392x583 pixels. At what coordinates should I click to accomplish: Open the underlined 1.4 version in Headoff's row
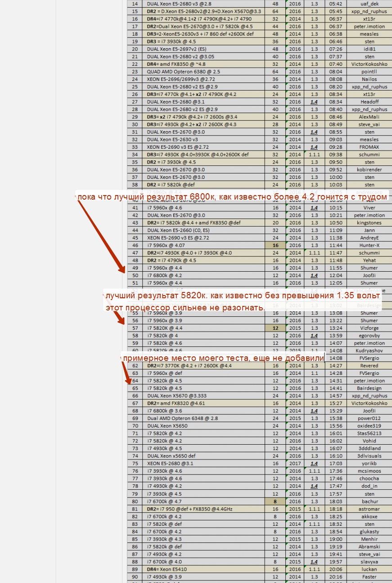point(314,102)
